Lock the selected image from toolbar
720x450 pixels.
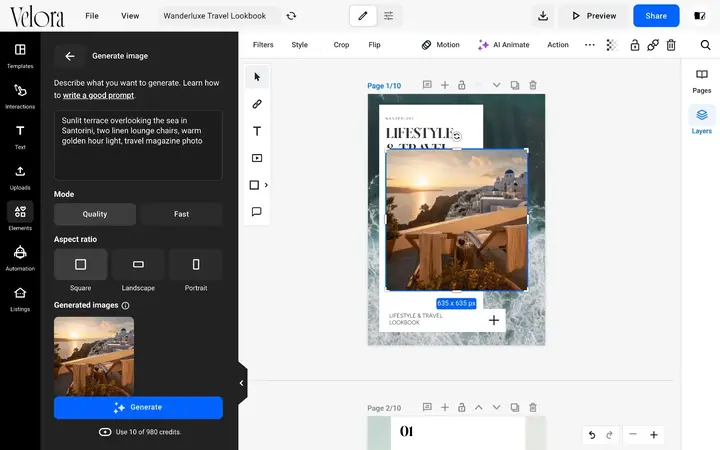pyautogui.click(x=635, y=45)
